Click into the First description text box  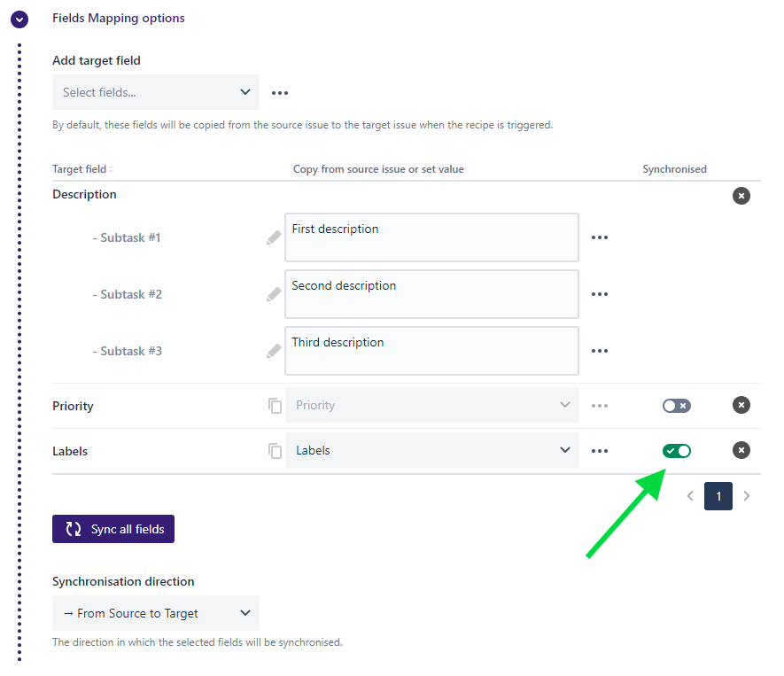pyautogui.click(x=431, y=237)
